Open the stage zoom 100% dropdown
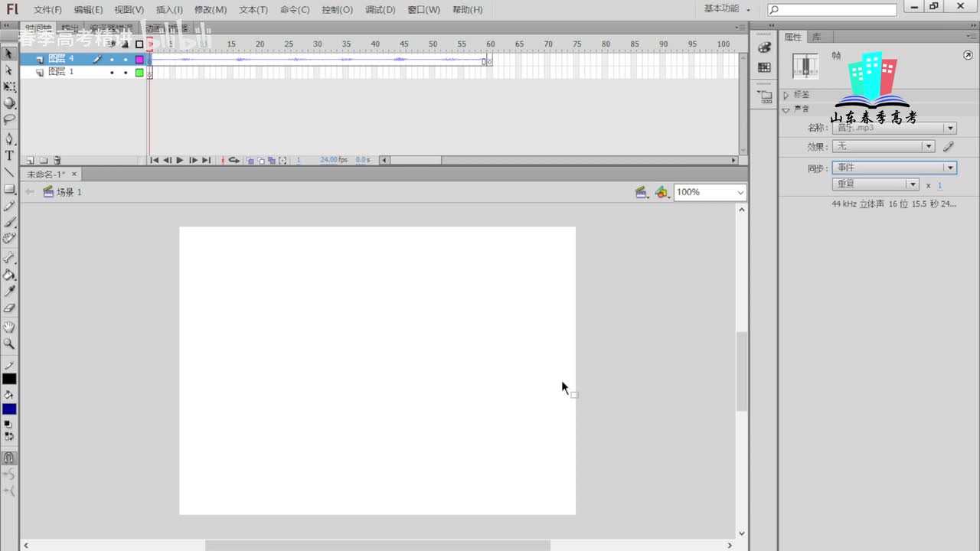 tap(710, 193)
